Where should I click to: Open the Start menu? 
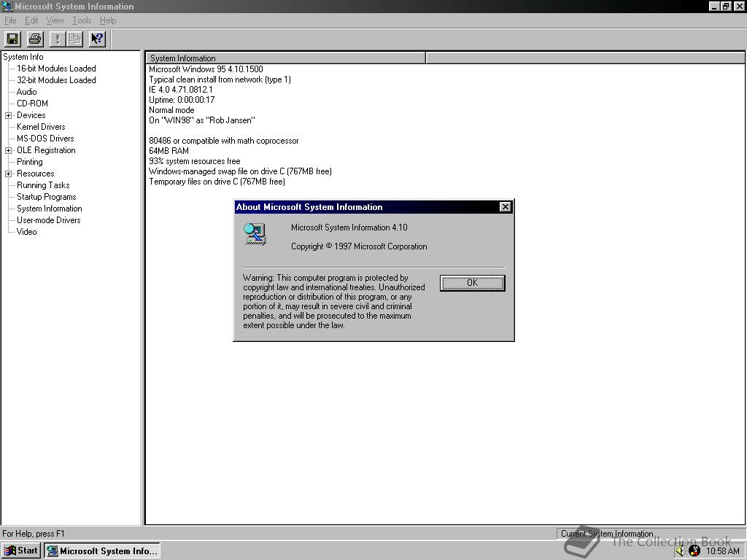click(x=21, y=551)
